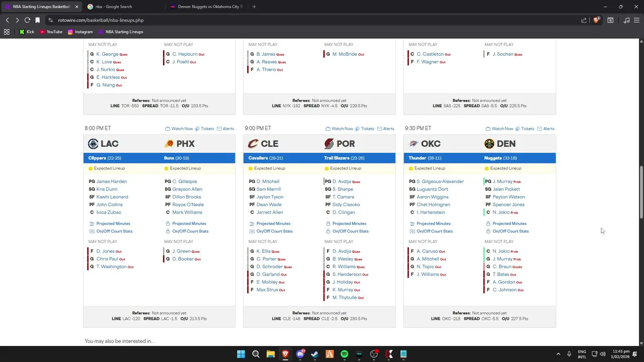Open the Brave Shields lion icon
The height and width of the screenshot is (362, 644).
click(x=596, y=20)
